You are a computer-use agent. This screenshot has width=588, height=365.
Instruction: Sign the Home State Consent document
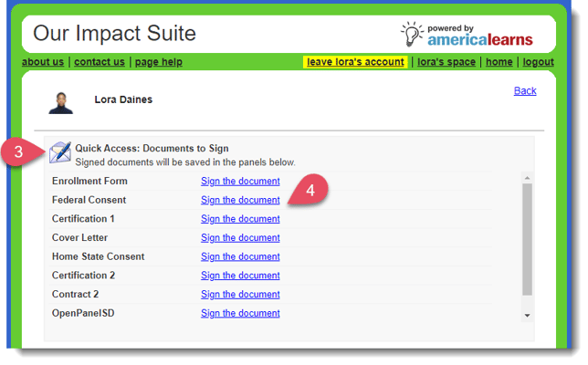(240, 256)
